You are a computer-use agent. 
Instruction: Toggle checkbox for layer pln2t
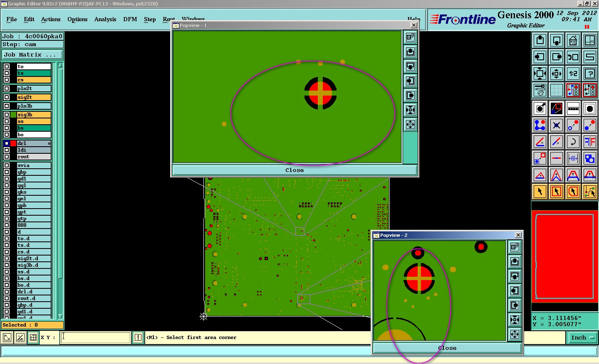click(x=7, y=89)
